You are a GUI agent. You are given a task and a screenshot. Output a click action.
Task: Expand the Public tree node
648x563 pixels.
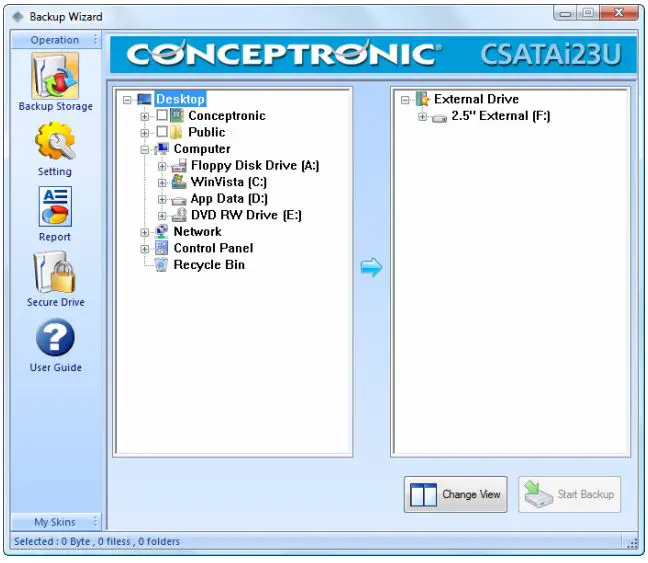(x=145, y=133)
